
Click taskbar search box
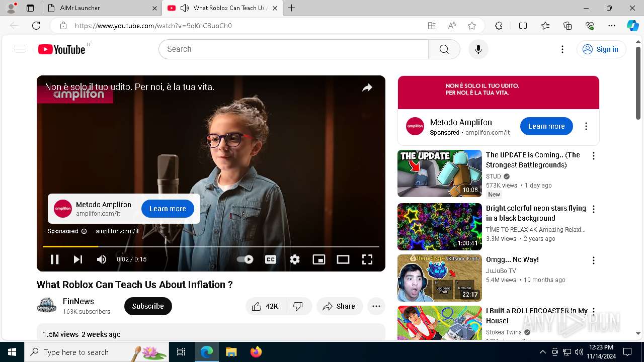(x=97, y=352)
